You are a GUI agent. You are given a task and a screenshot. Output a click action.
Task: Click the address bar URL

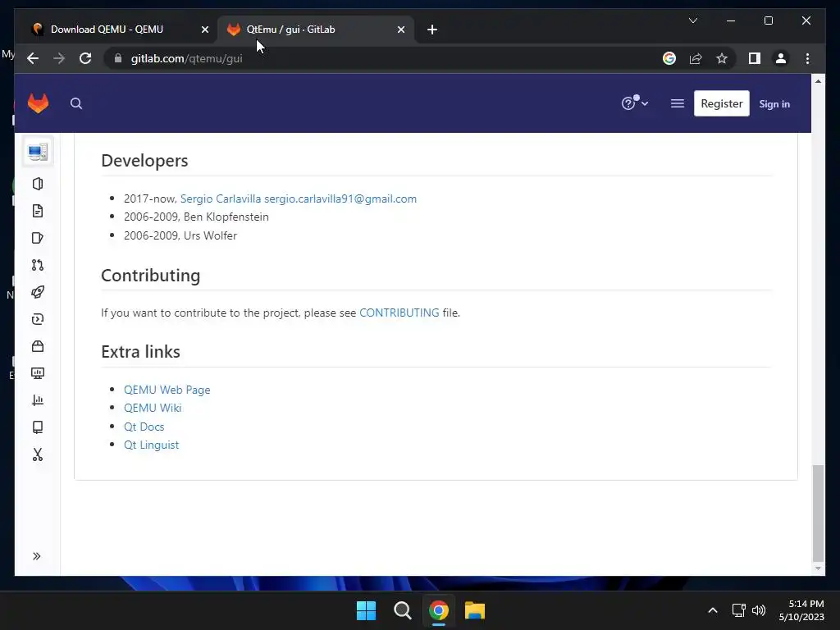[x=186, y=58]
